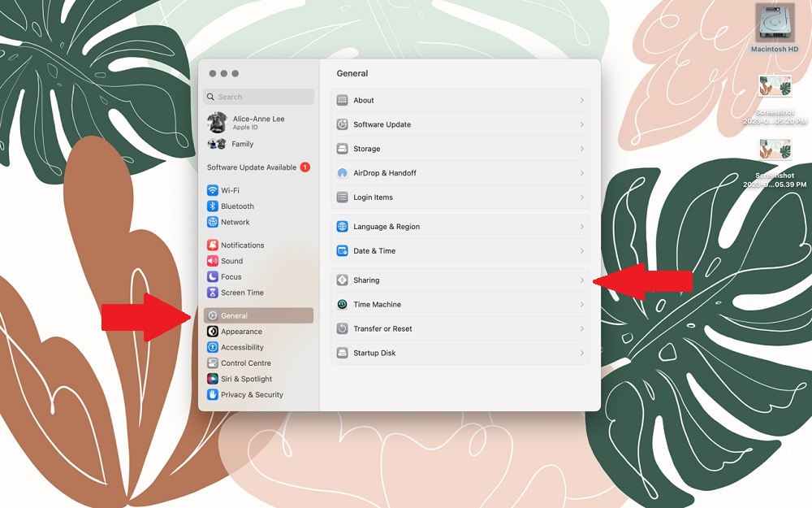This screenshot has width=812, height=508.
Task: Click the Family avatars icon
Action: click(217, 144)
